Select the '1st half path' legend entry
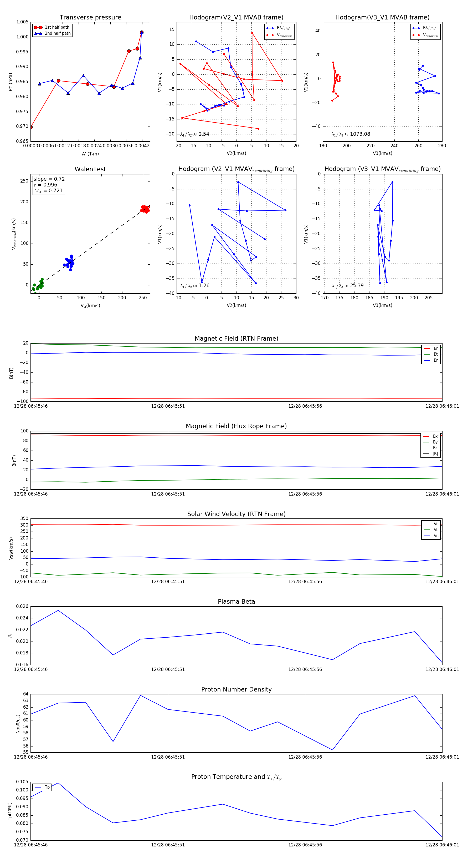The height and width of the screenshot is (868, 473). pyautogui.click(x=52, y=27)
